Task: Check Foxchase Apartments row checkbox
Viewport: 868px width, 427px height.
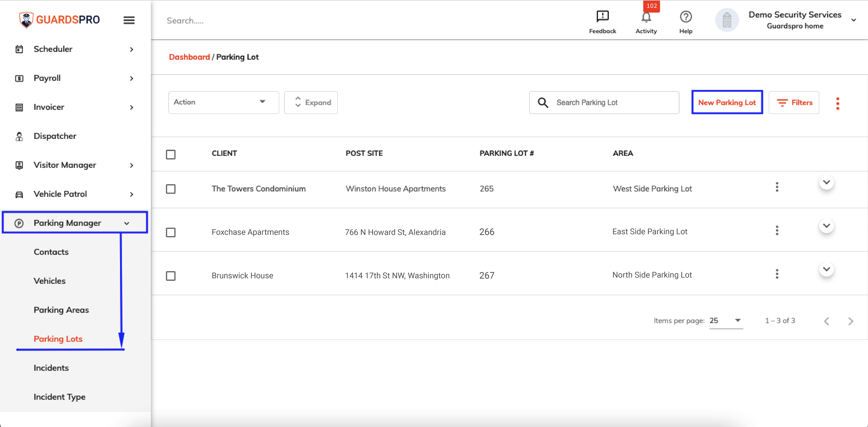Action: click(171, 232)
